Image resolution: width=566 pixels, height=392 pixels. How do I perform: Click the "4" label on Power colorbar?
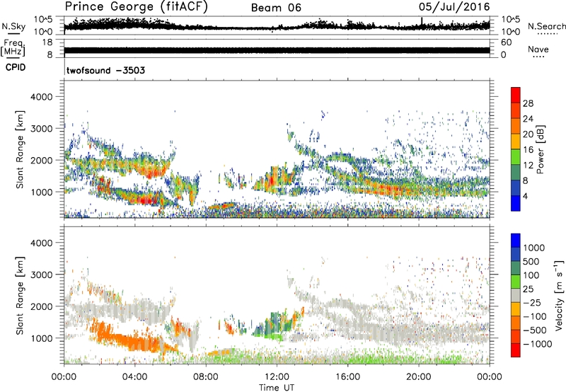[525, 196]
